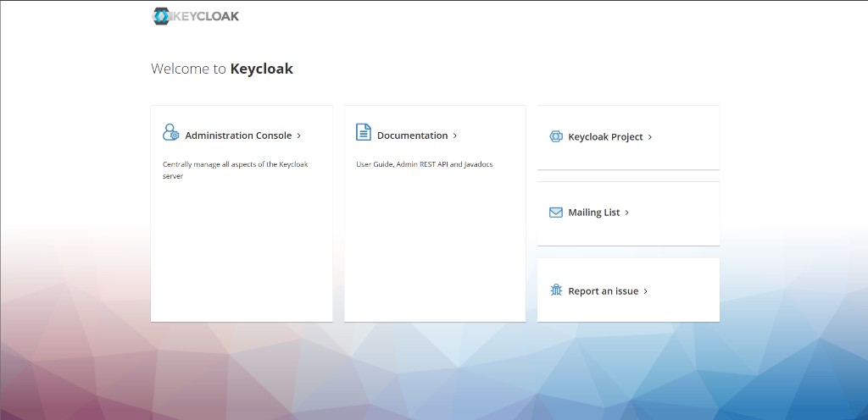The width and height of the screenshot is (868, 420).
Task: Click the chevron after Report an issue
Action: coord(645,291)
